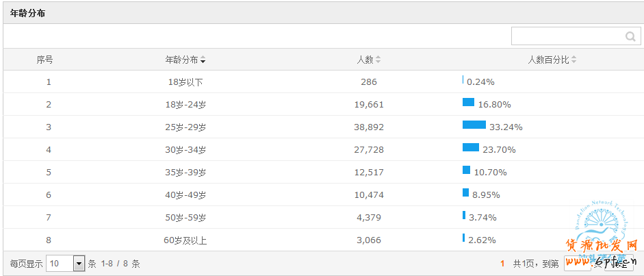
Task: Click the search magnifier icon
Action: coord(630,36)
